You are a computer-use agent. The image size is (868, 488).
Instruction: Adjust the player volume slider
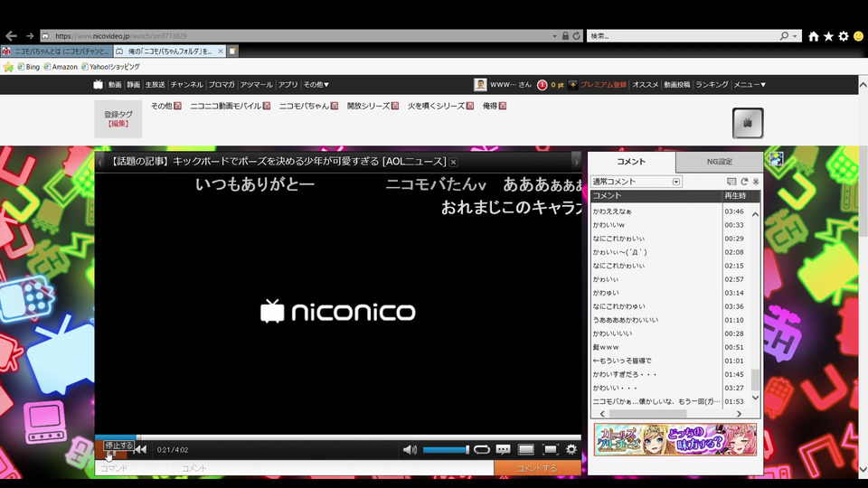[446, 450]
